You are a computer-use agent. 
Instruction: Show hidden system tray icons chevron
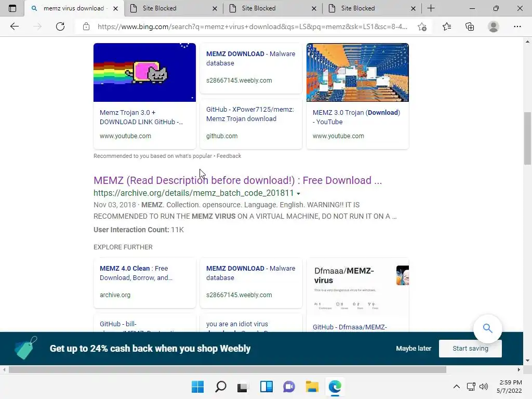[457, 387]
